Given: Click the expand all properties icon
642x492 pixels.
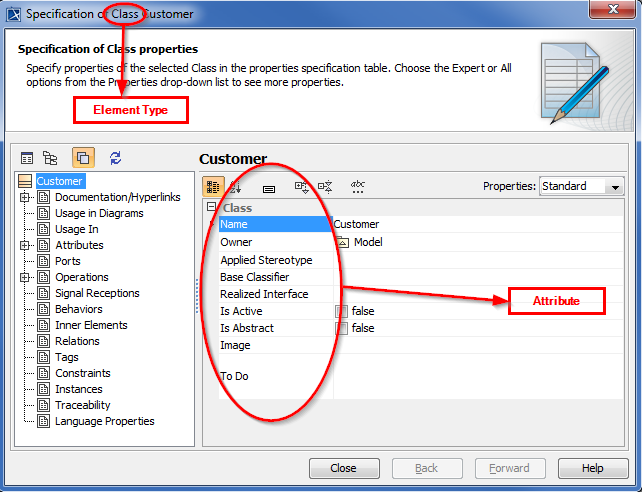Looking at the screenshot, I should [x=301, y=187].
